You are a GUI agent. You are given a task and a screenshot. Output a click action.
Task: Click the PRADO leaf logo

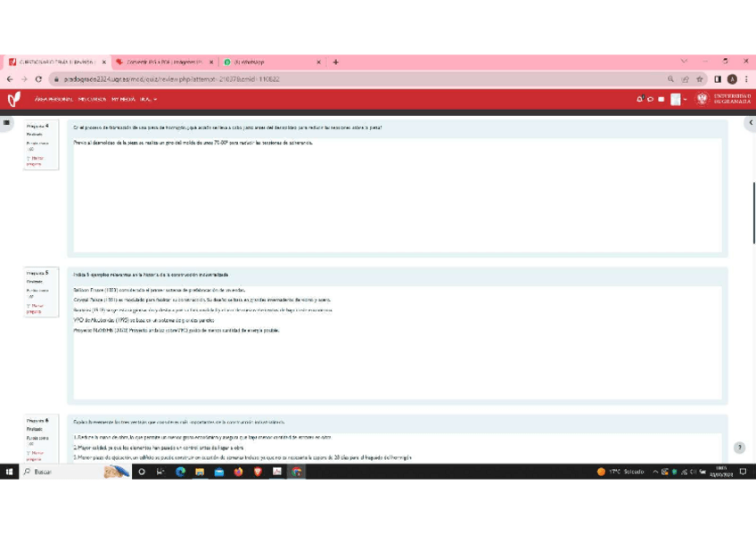click(x=14, y=99)
